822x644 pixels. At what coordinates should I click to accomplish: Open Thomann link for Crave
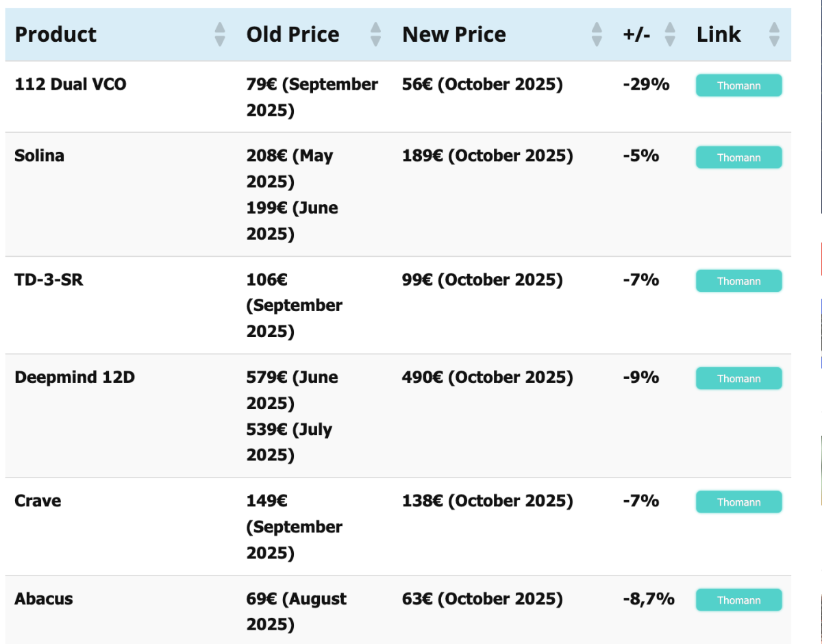point(738,501)
